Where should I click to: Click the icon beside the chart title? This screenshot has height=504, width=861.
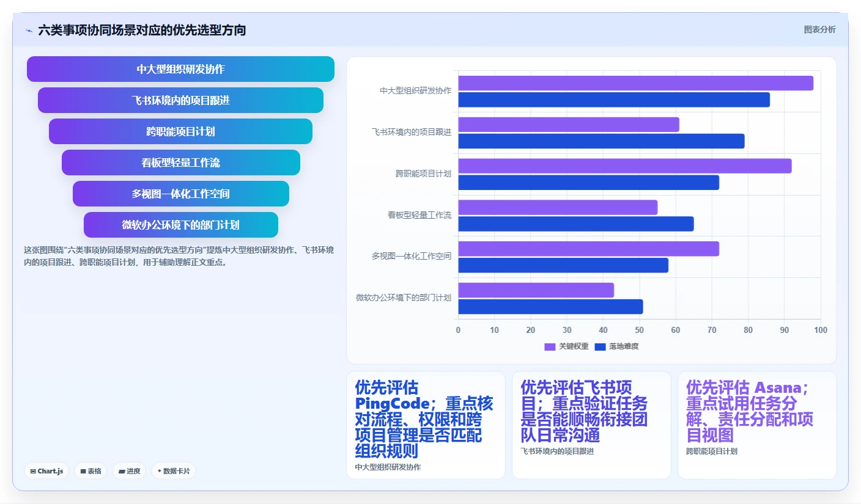click(x=29, y=31)
